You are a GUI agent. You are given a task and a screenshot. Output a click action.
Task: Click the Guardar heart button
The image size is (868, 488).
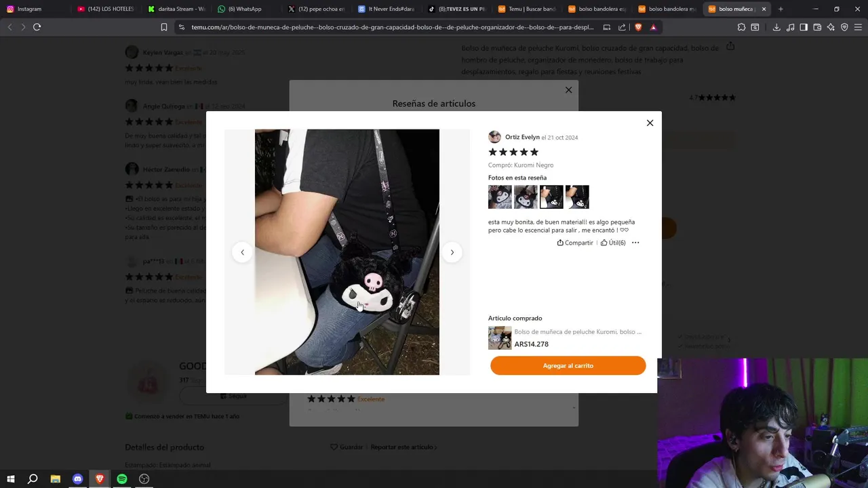tap(347, 447)
